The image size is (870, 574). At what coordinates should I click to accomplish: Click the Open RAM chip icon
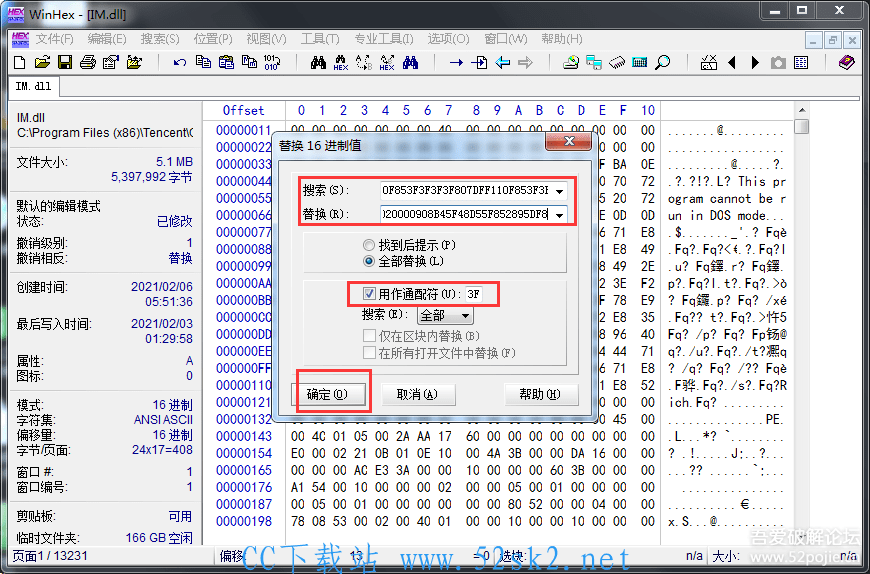[617, 62]
